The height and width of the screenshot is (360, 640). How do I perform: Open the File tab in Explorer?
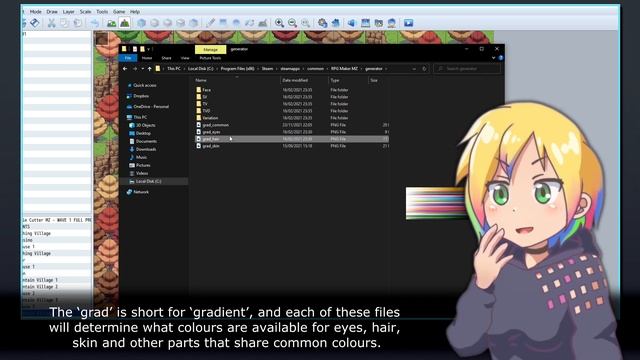(128, 58)
